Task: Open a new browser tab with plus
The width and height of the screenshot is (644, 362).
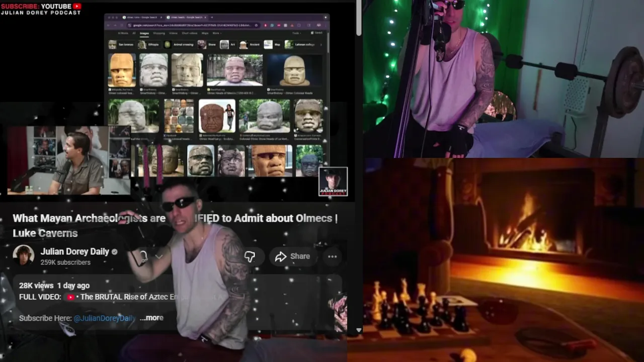Action: click(212, 18)
